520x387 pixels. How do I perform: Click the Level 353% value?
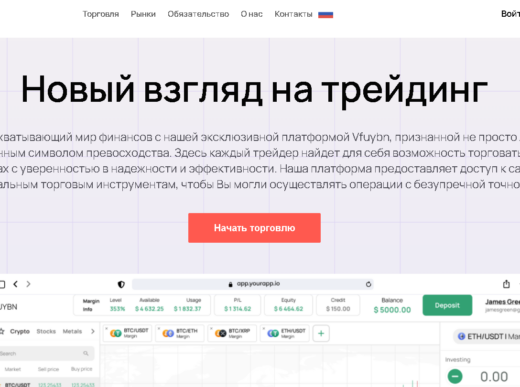[117, 309]
